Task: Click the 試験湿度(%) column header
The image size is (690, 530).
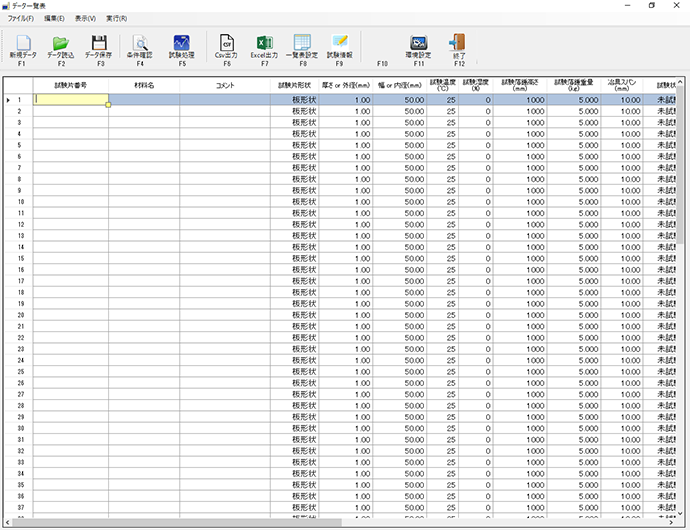Action: point(476,85)
